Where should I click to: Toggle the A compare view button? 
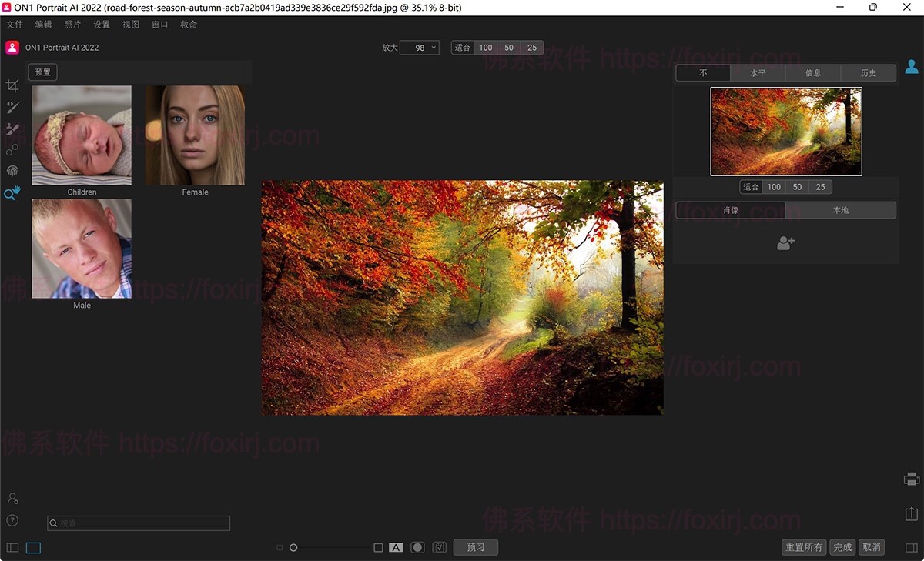point(396,547)
